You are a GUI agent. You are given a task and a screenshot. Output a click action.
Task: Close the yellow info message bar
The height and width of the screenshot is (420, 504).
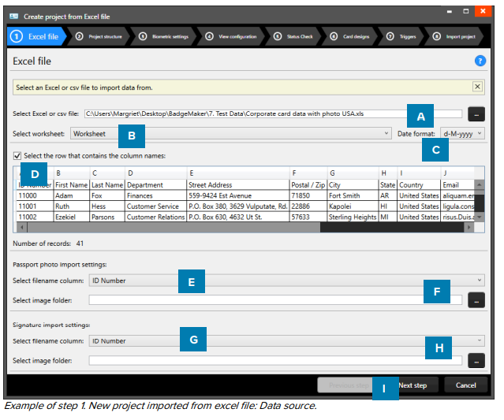pos(477,87)
